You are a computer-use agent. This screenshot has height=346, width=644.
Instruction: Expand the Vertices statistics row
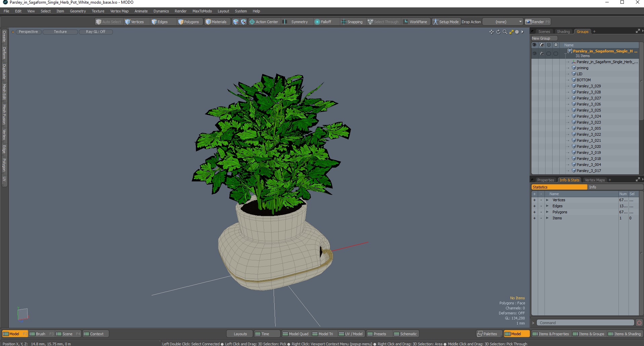(547, 200)
